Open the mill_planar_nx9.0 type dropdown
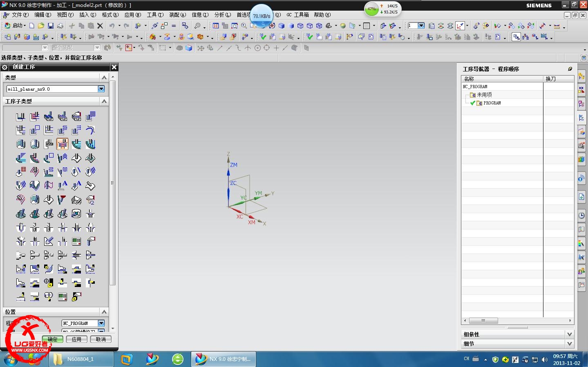 coord(101,89)
